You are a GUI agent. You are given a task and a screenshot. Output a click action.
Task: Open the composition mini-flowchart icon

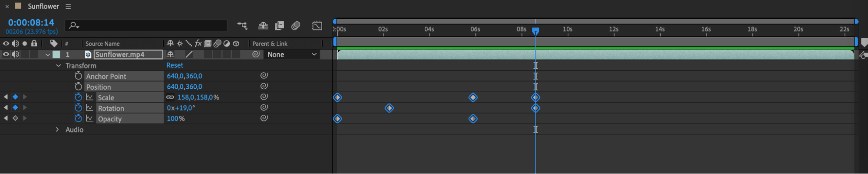pos(242,26)
